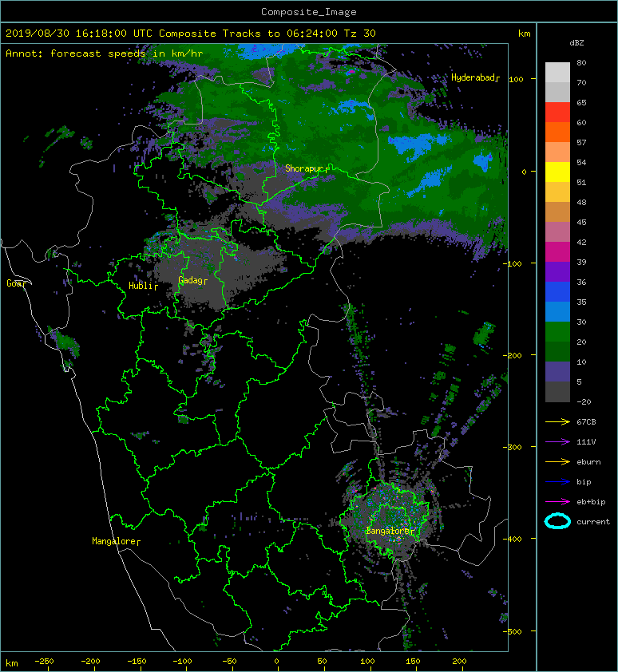Click the Goa city label
Image resolution: width=618 pixels, height=672 pixels.
[x=15, y=283]
